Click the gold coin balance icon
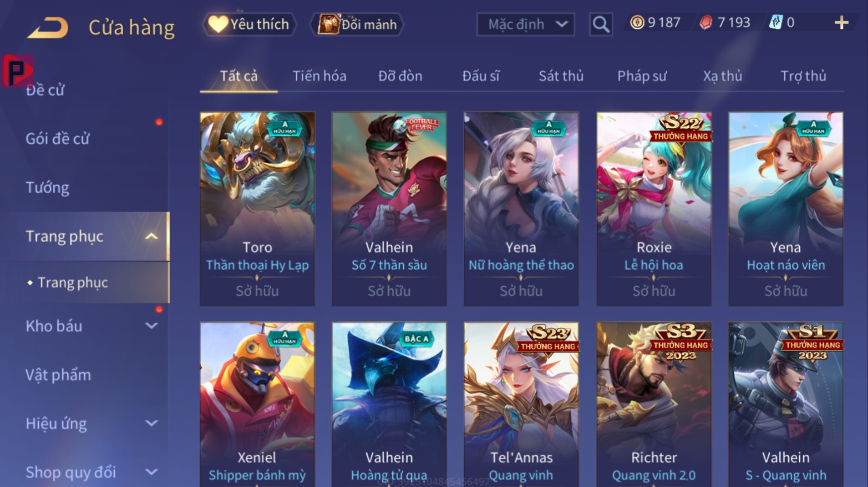Screen dimensions: 868x487 (x=637, y=22)
